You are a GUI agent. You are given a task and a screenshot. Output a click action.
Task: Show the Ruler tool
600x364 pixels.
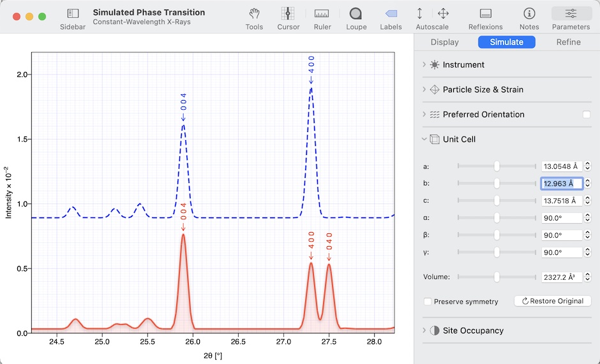click(322, 14)
